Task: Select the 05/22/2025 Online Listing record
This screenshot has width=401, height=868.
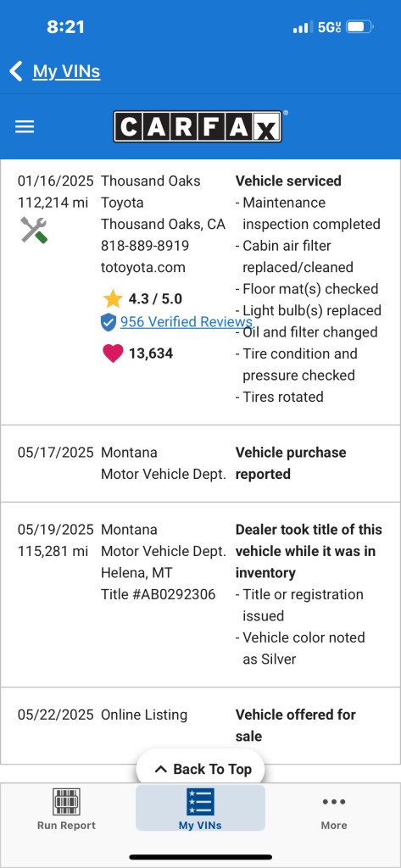Action: click(x=200, y=726)
